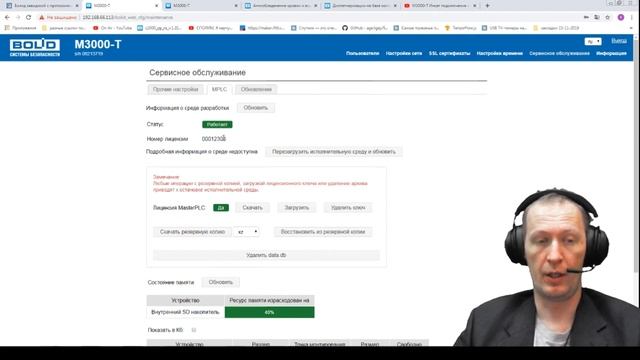Click Перезагрузить исполнительную среду и обновить
640x360 pixels.
(x=333, y=152)
